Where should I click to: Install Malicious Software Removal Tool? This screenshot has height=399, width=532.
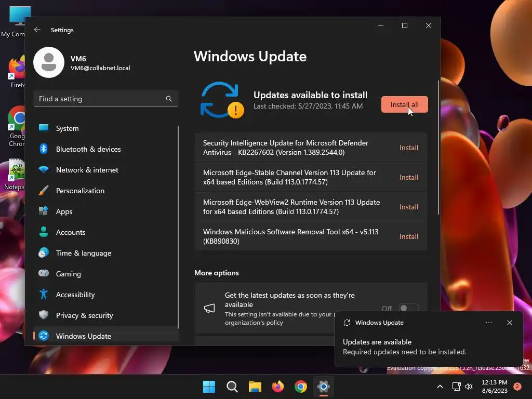click(408, 236)
